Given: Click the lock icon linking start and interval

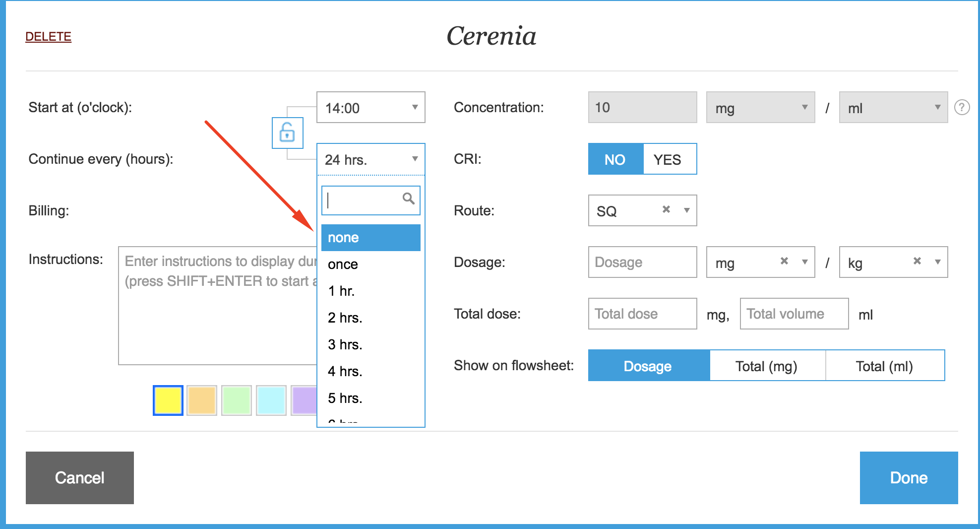Looking at the screenshot, I should [287, 133].
